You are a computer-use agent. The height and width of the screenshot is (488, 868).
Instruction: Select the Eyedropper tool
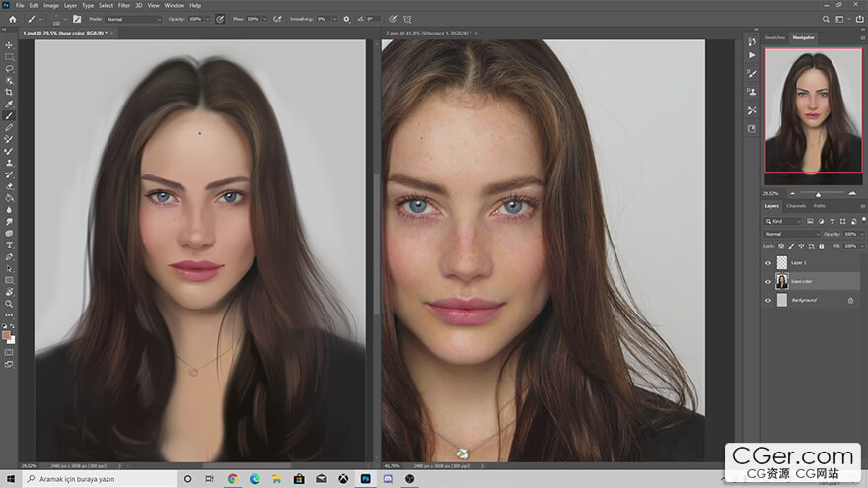coord(9,104)
